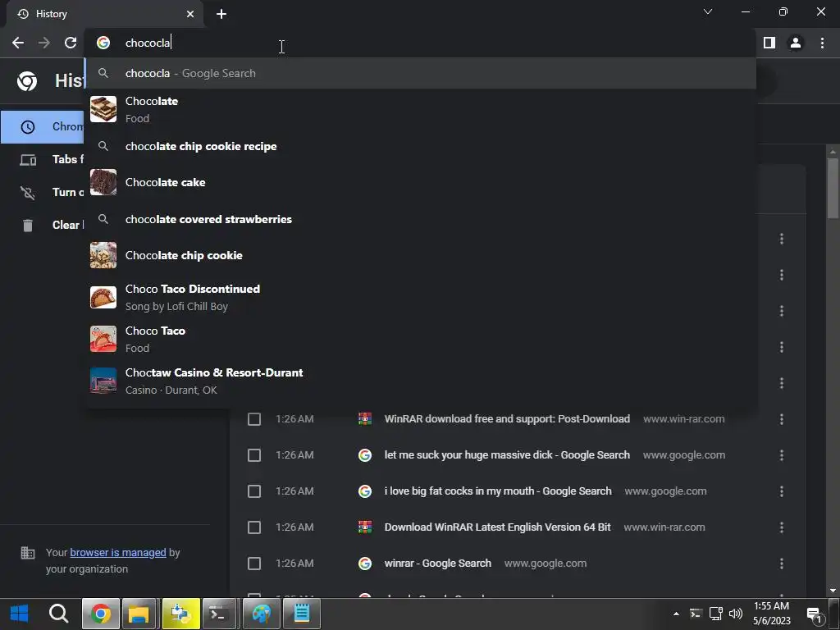The image size is (840, 630).
Task: Open the profile avatar icon
Action: [x=796, y=43]
